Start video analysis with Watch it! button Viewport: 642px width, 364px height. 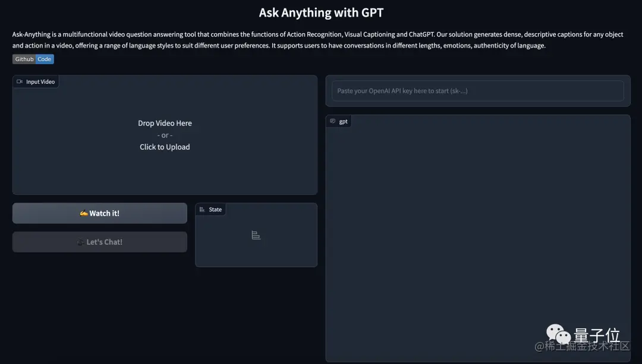click(99, 213)
